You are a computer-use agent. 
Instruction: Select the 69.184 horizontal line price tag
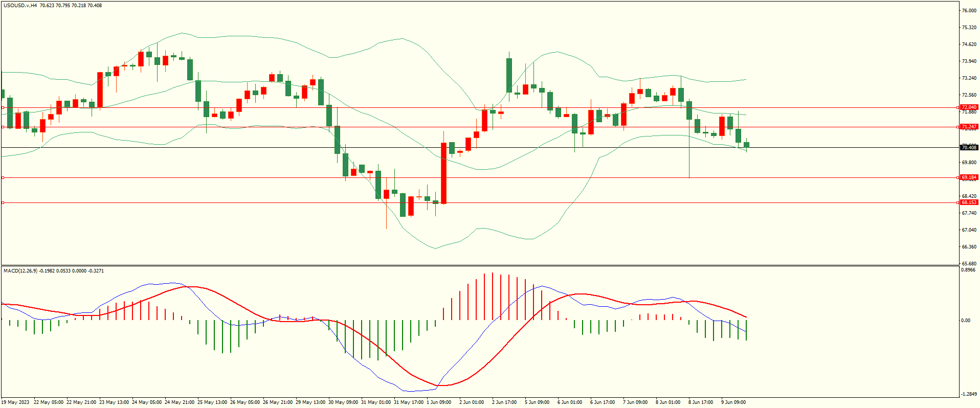coord(969,177)
